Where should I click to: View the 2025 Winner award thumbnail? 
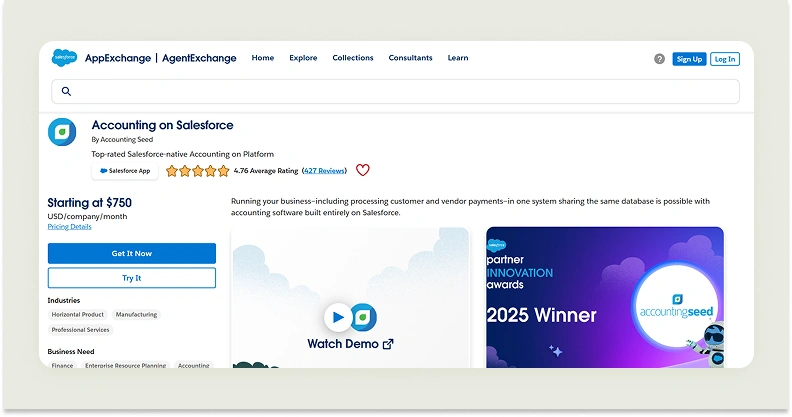(x=604, y=297)
